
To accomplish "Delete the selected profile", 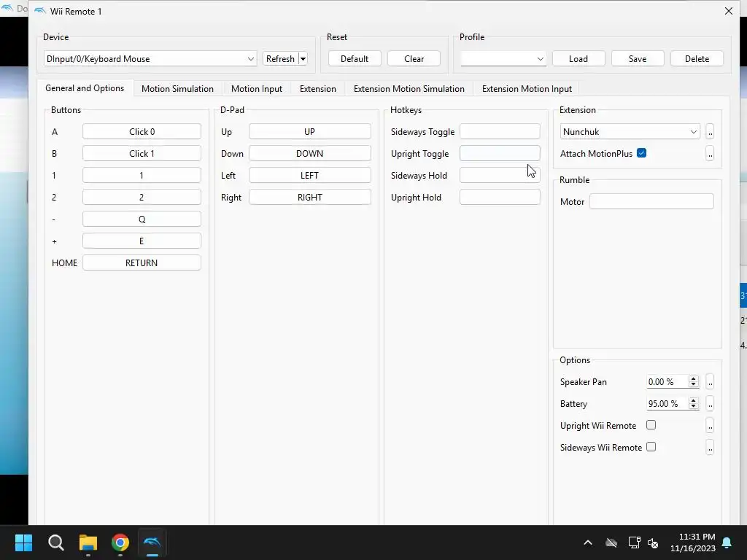I will click(697, 58).
